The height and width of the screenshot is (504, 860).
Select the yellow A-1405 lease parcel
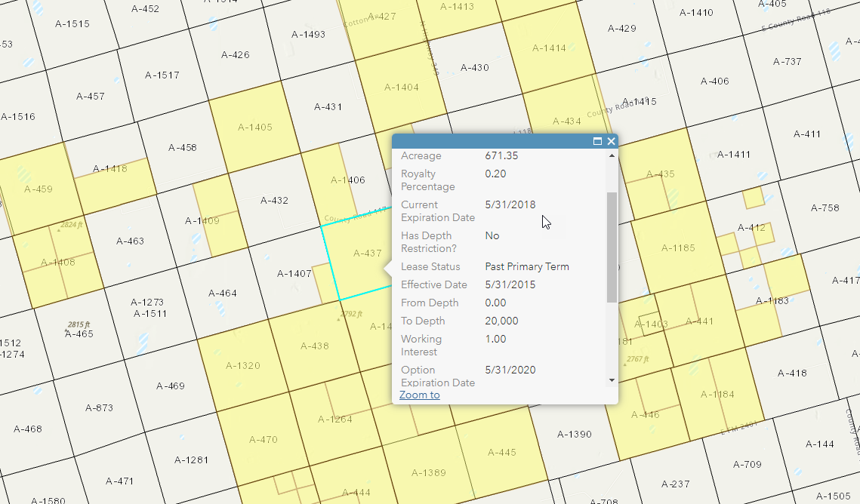click(x=254, y=128)
